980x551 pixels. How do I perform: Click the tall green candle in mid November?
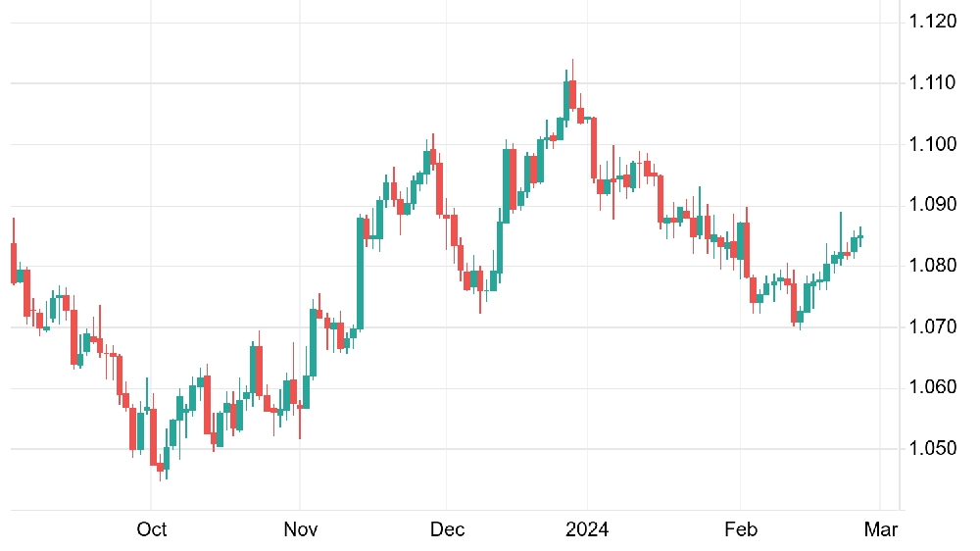(360, 273)
